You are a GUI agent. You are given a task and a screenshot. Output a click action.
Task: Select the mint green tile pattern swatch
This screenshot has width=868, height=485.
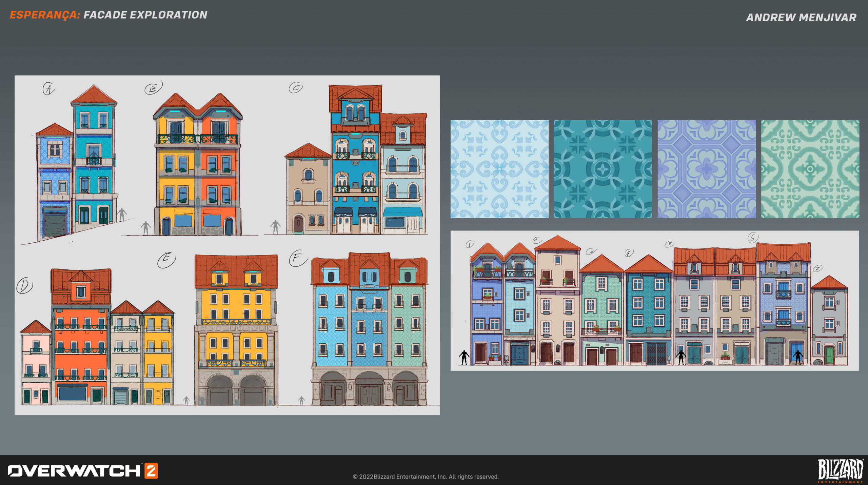[810, 169]
